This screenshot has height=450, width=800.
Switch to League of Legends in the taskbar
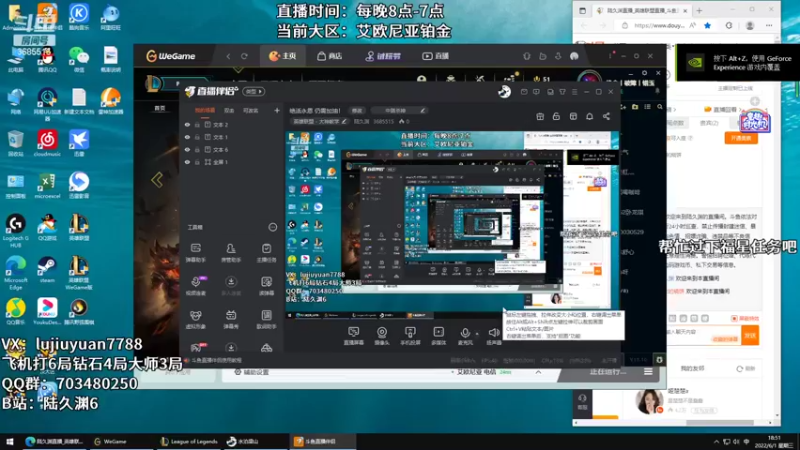189,441
